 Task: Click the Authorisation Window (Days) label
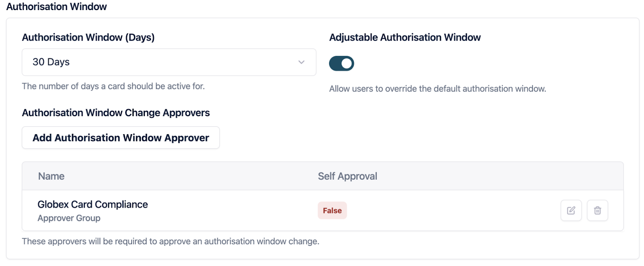click(88, 37)
